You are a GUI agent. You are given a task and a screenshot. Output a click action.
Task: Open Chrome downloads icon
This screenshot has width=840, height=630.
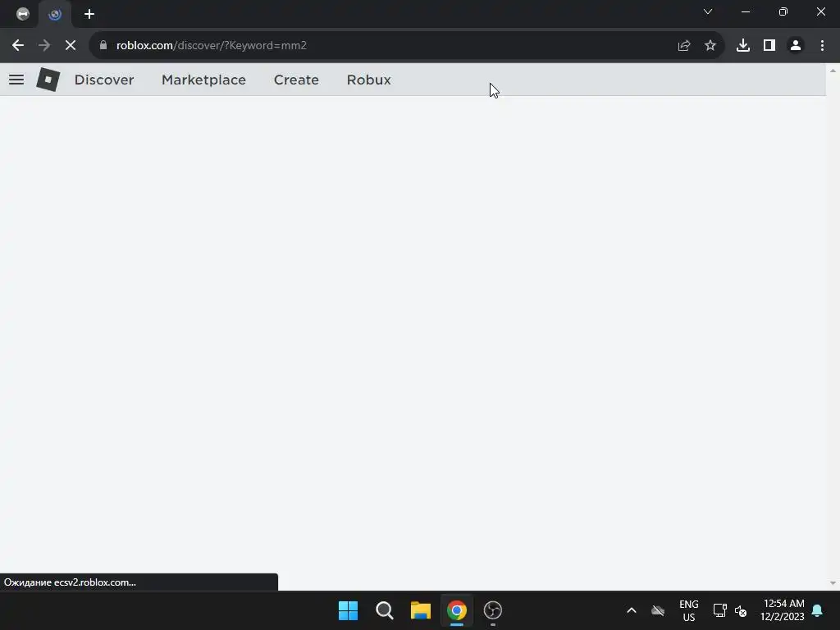[x=743, y=46]
